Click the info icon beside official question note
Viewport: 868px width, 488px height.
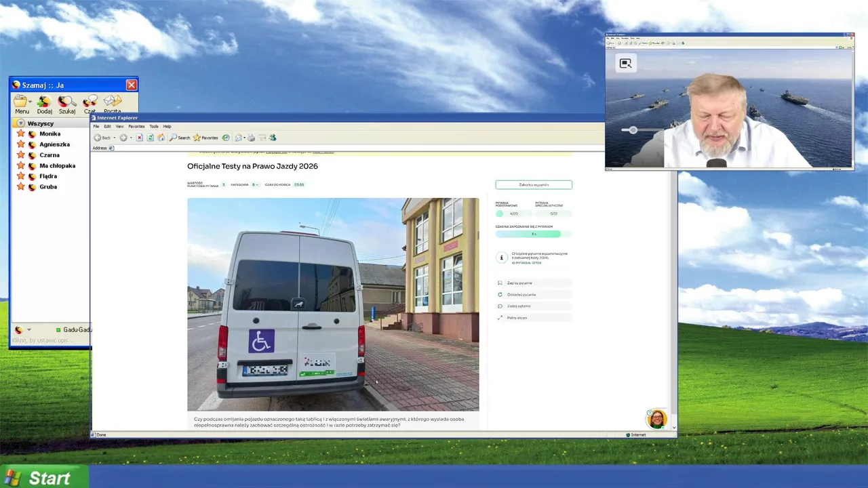pyautogui.click(x=501, y=258)
